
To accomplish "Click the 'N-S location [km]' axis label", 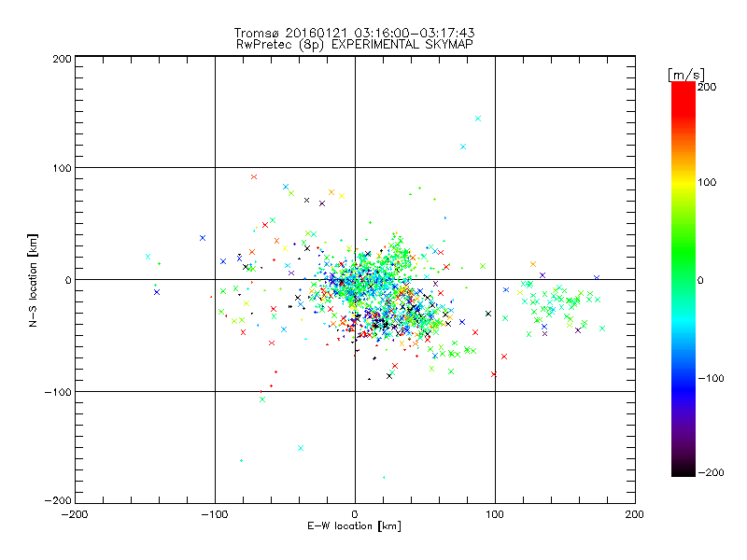I will click(33, 280).
